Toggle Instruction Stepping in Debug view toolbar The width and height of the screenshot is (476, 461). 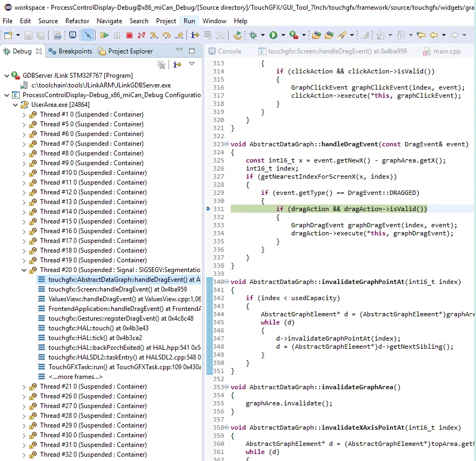177,64
